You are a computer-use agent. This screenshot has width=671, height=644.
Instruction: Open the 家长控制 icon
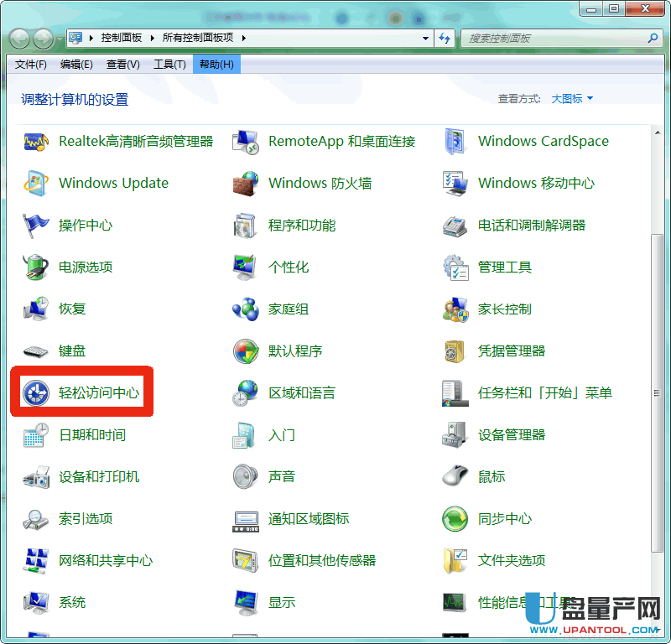[455, 309]
